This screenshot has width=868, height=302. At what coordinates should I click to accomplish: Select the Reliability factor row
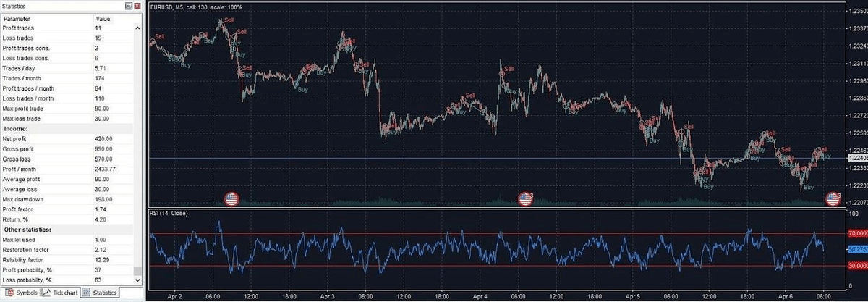coord(67,259)
